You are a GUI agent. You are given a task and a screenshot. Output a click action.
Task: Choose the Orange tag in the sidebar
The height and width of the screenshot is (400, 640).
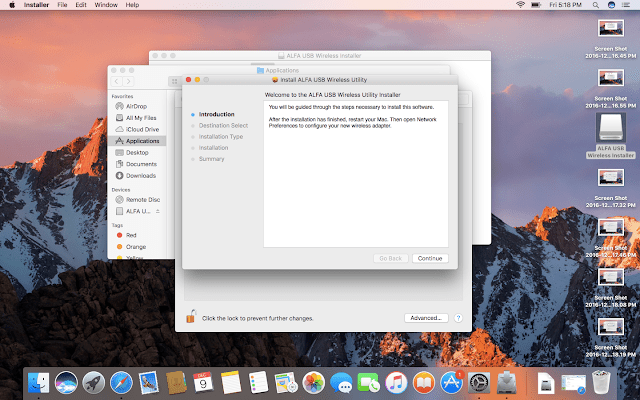[x=134, y=247]
